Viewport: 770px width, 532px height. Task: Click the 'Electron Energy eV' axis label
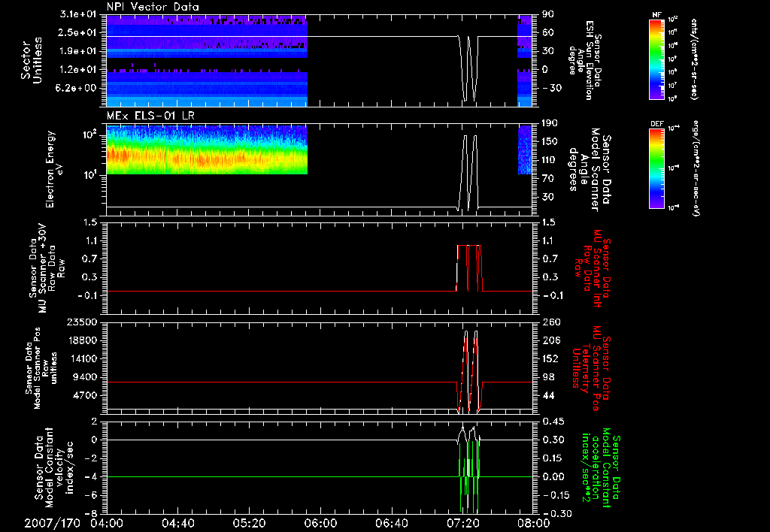click(53, 169)
